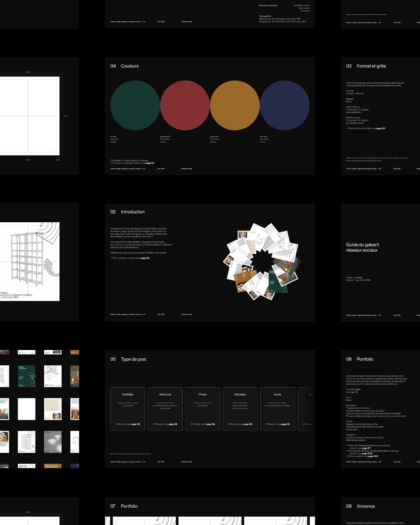
Task: Follow the page 05 link under Couleurs
Action: click(x=150, y=163)
